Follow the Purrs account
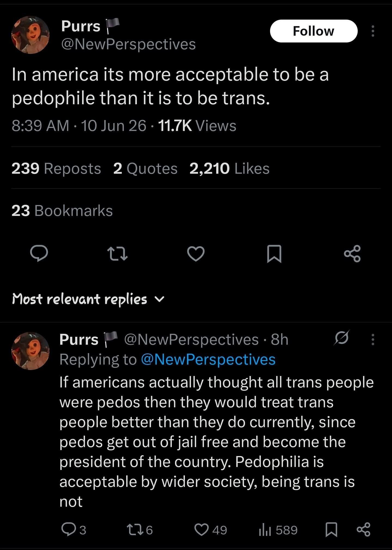392x550 pixels. (314, 31)
